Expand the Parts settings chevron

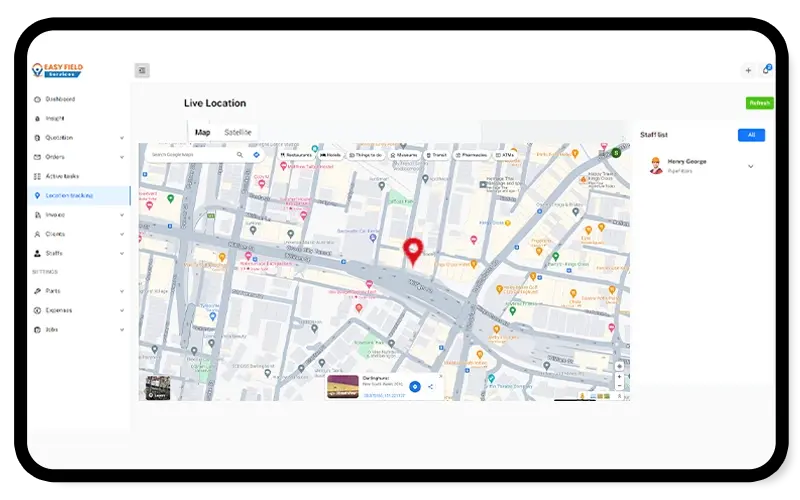pos(122,291)
